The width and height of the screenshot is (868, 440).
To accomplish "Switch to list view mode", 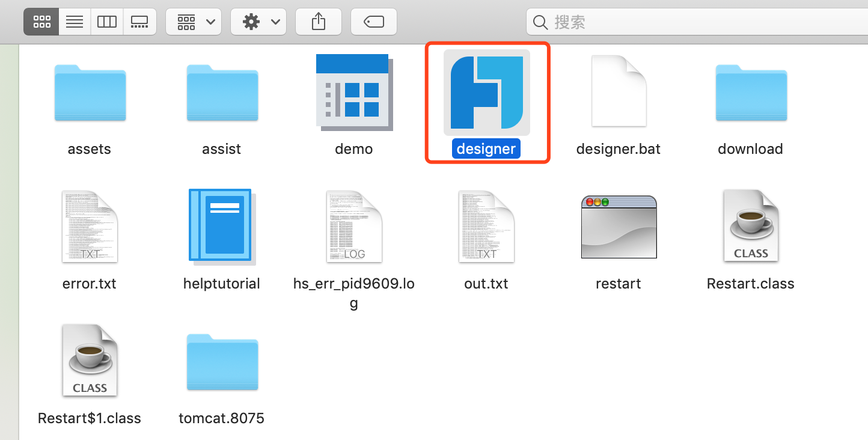I will point(75,22).
